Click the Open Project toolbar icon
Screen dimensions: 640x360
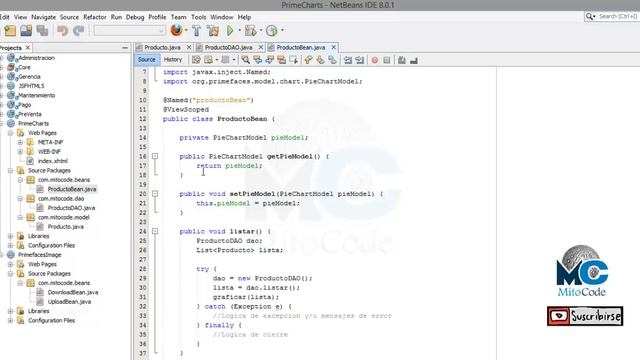pyautogui.click(x=26, y=31)
